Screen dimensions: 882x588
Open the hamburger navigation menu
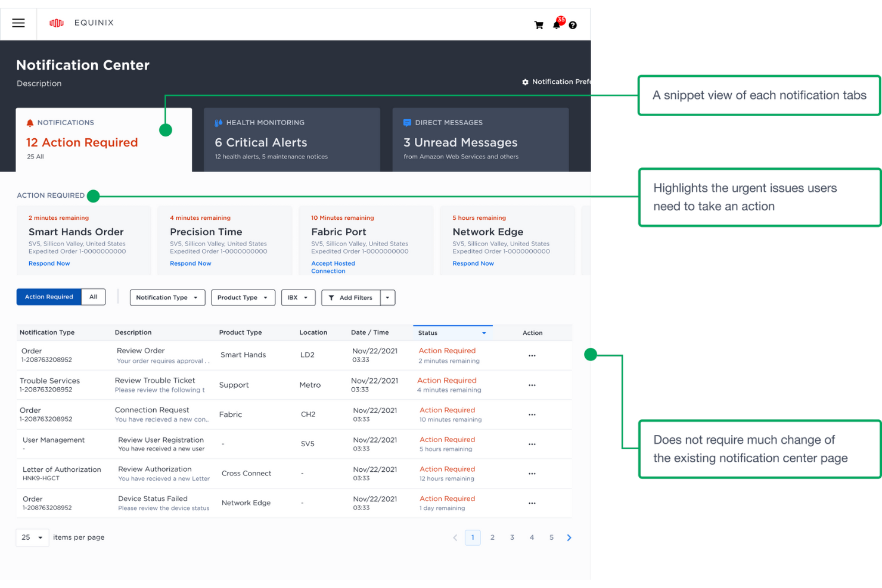pos(18,23)
